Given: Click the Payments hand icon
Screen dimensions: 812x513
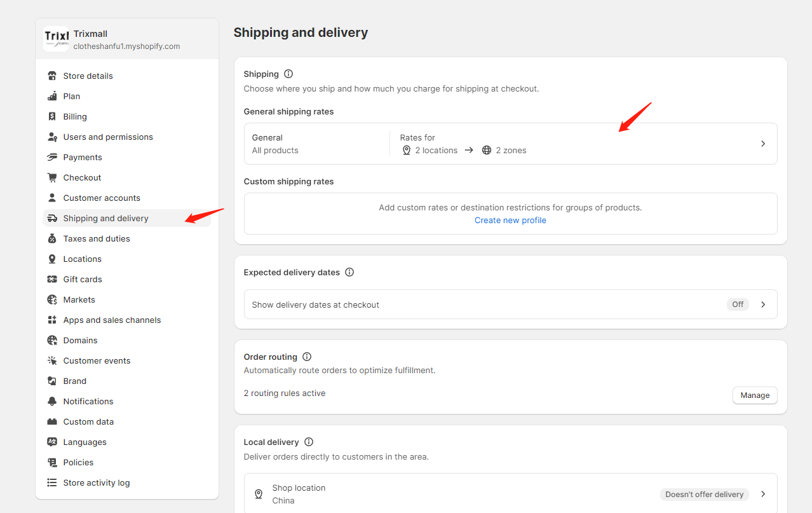Looking at the screenshot, I should [x=52, y=157].
